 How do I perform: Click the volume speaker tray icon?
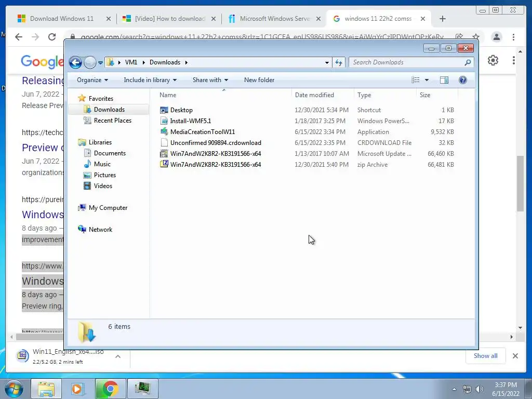pos(480,389)
